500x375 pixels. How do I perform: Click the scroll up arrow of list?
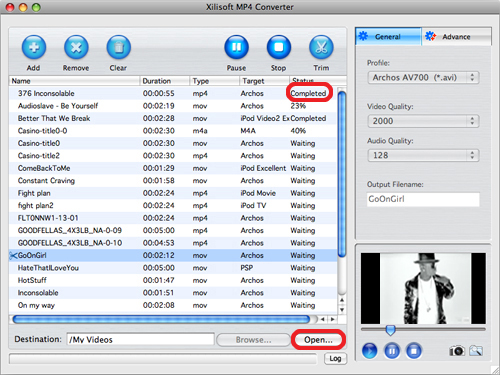(342, 300)
